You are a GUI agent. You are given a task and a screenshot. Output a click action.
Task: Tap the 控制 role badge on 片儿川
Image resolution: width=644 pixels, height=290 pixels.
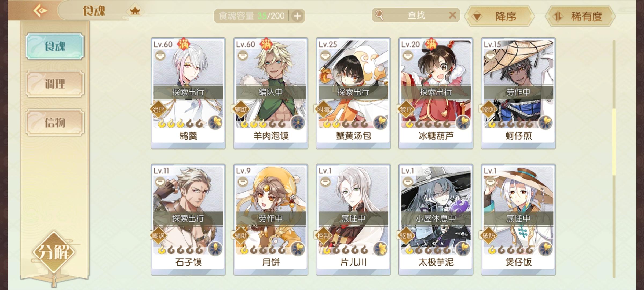[x=323, y=236]
